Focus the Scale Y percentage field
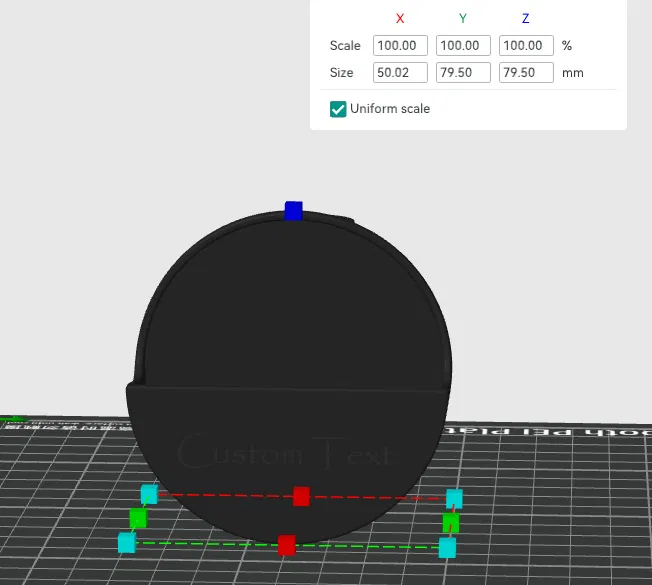652x585 pixels. coord(463,45)
